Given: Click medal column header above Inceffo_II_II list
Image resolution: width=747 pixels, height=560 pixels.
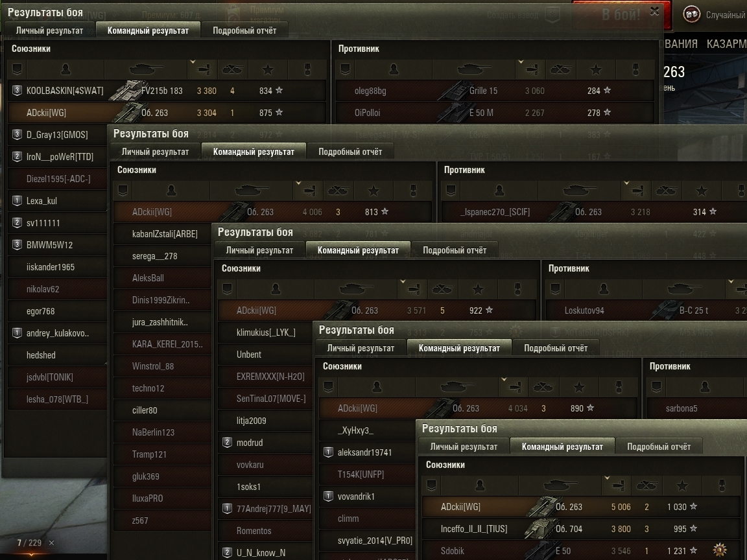Looking at the screenshot, I should click(x=722, y=485).
